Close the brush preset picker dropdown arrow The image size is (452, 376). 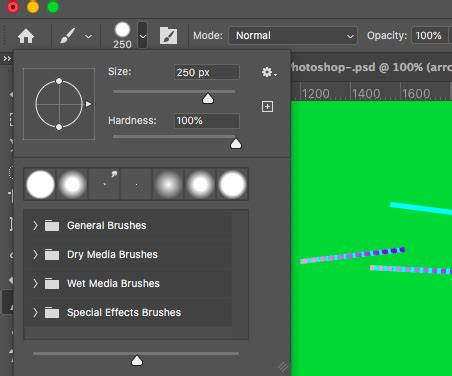[x=143, y=36]
